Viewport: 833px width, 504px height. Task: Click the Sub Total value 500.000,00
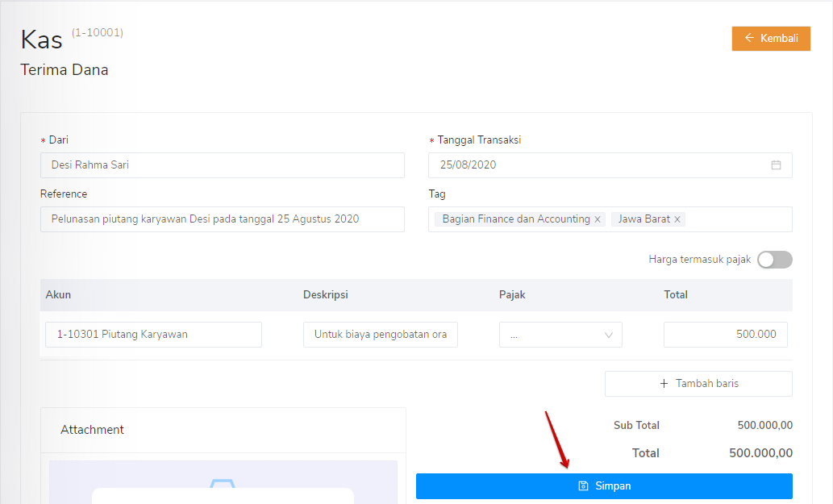point(765,426)
